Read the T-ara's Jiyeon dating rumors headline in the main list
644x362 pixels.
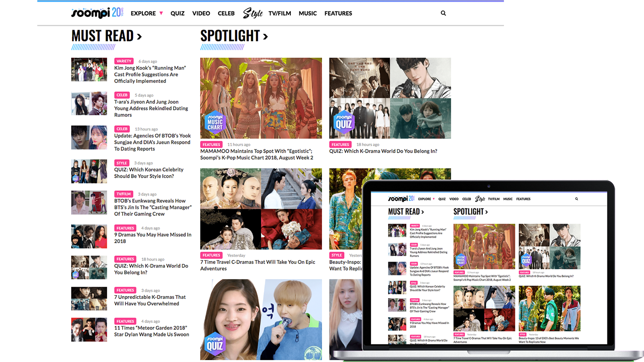pos(151,108)
